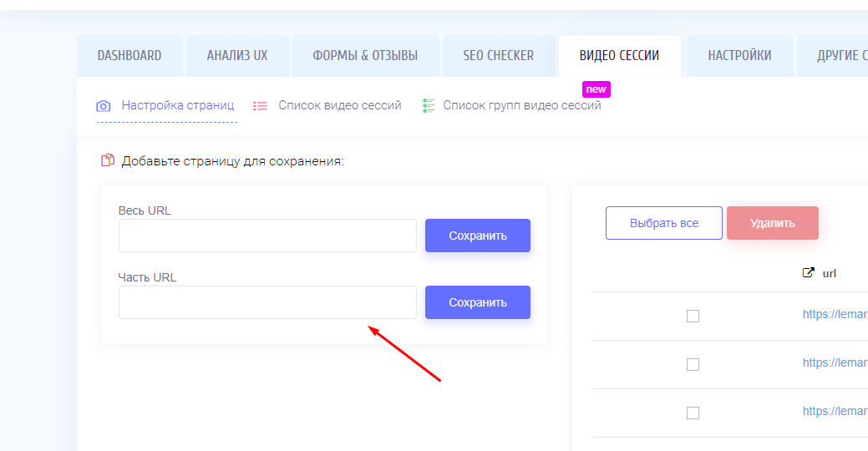Viewport: 868px width, 451px height.
Task: Click the red list icon for Список видео сессий
Action: tap(261, 106)
